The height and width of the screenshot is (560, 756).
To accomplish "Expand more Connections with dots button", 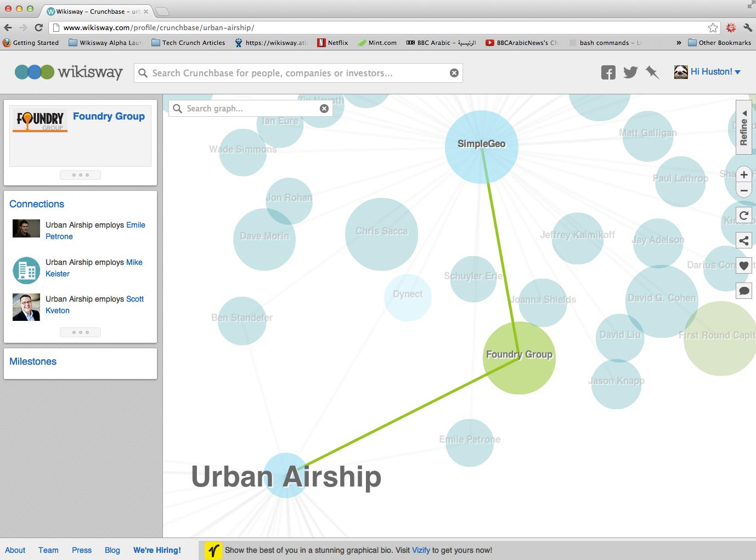I will [x=80, y=332].
